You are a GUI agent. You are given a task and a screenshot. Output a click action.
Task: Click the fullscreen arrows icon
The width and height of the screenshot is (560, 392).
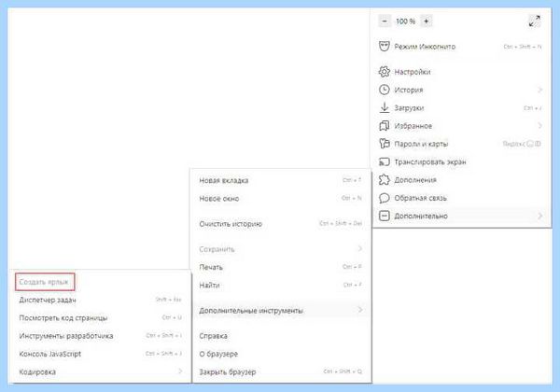(x=534, y=21)
